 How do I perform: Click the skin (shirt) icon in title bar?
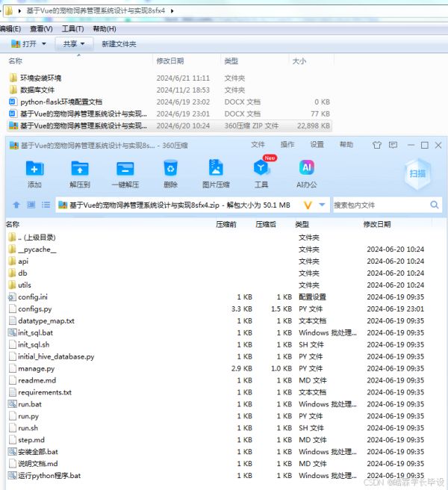click(377, 145)
